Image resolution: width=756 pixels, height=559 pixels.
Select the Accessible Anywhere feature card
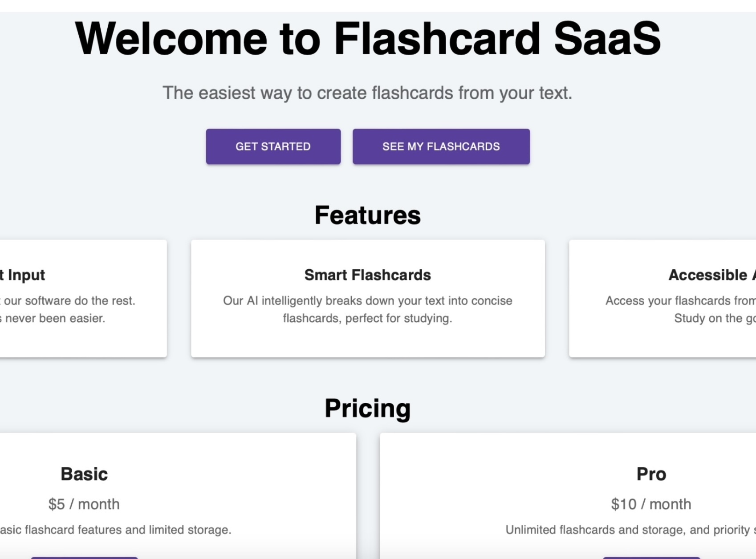point(663,298)
